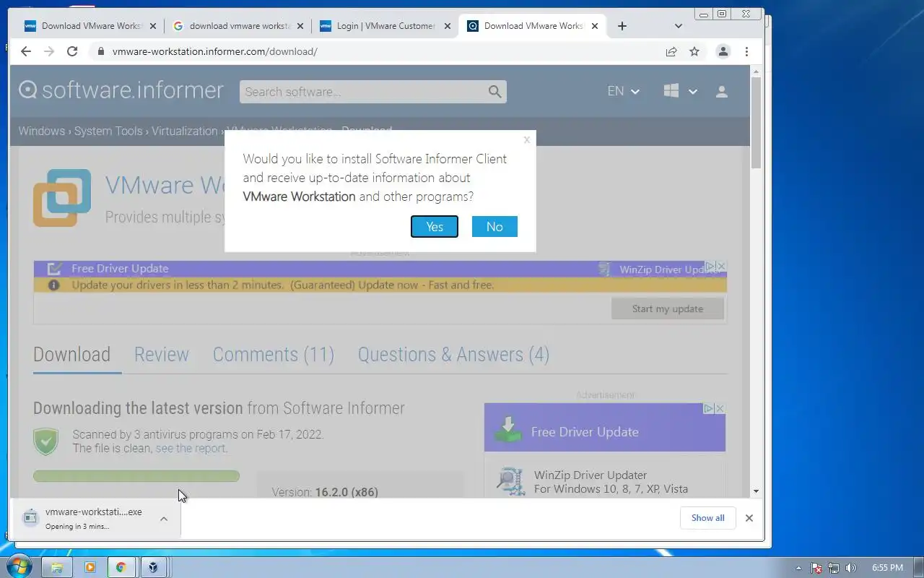Screen dimensions: 924x578
Task: Click the Search software input field
Action: click(363, 92)
